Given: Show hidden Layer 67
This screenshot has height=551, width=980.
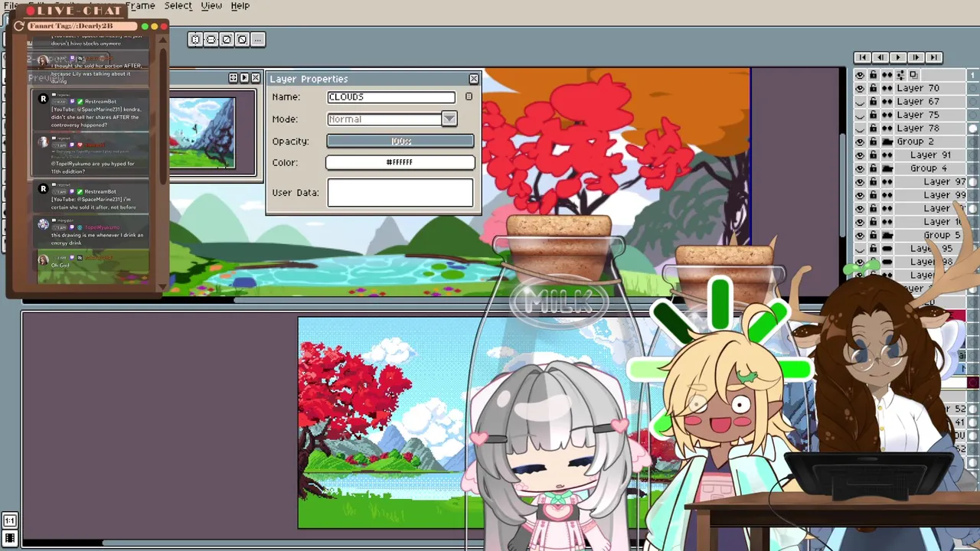Looking at the screenshot, I should pos(860,101).
